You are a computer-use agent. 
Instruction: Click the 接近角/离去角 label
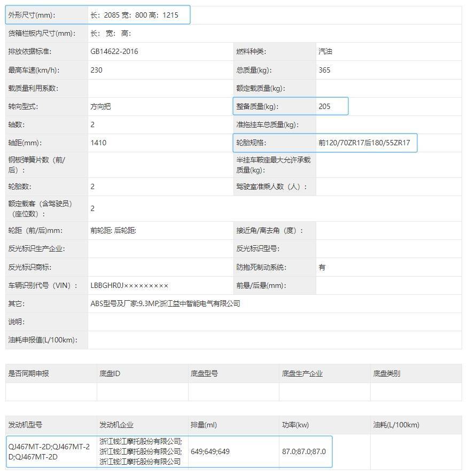click(x=270, y=231)
